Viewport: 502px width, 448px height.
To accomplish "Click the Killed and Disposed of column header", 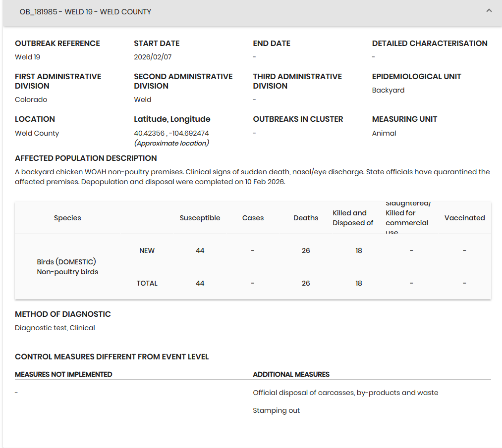I will pos(353,218).
